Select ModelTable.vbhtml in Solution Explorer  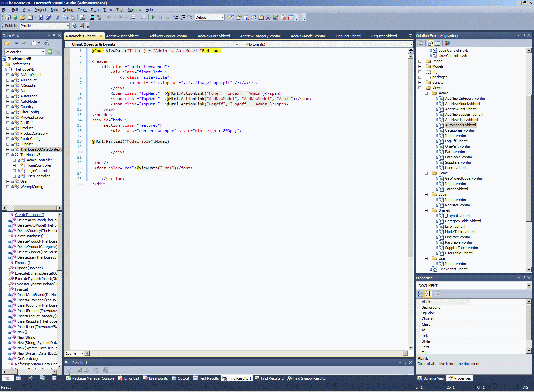(460, 232)
